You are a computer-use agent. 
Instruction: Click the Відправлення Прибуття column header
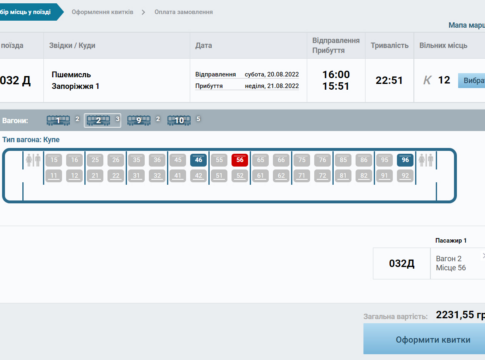tap(336, 45)
